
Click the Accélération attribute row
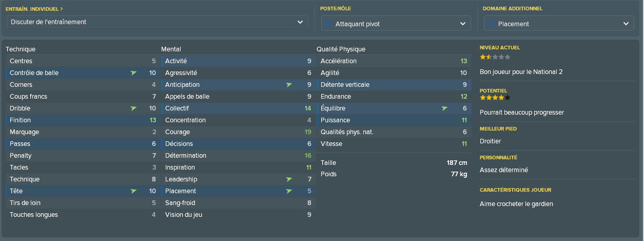(x=394, y=61)
